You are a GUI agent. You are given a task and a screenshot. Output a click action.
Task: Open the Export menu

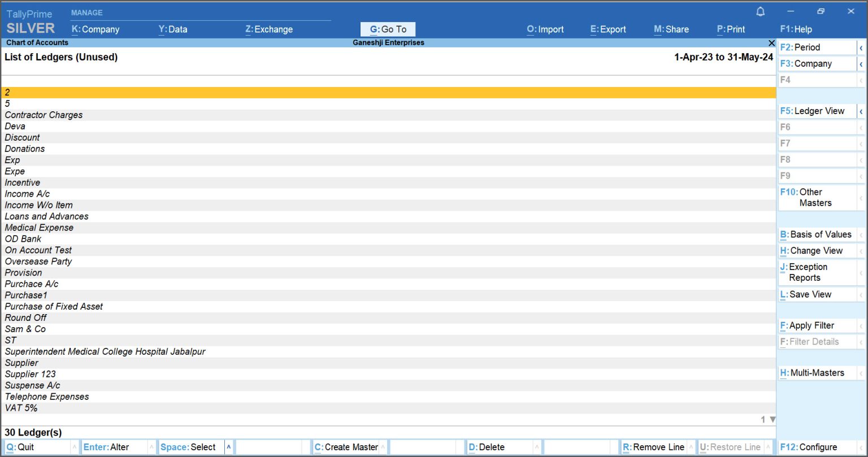click(608, 29)
